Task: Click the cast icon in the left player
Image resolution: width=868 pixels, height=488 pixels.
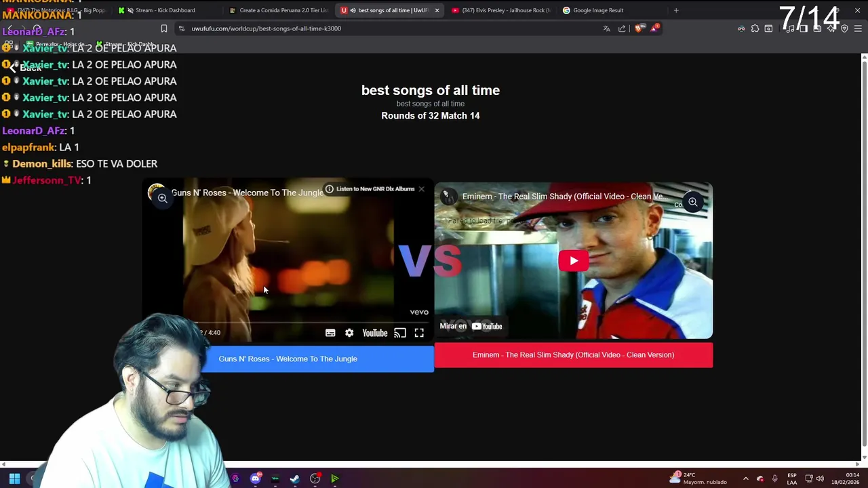Action: pos(400,333)
